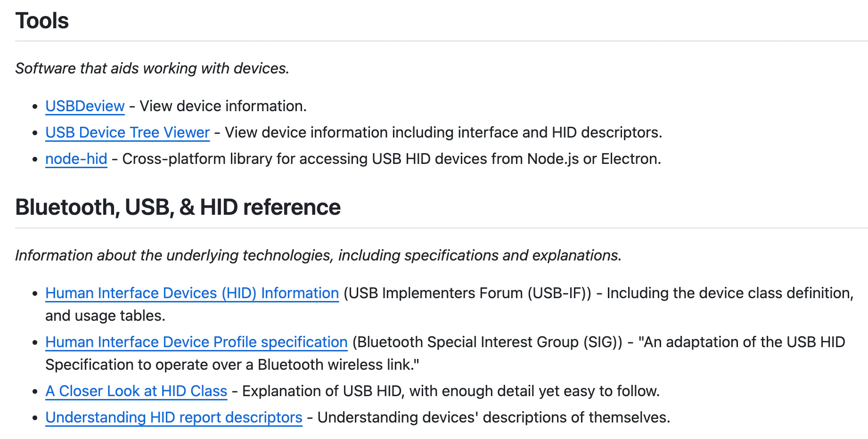Click '(Bluetooth Special Interest Group (SIG))' text
The width and height of the screenshot is (868, 439).
click(x=487, y=342)
